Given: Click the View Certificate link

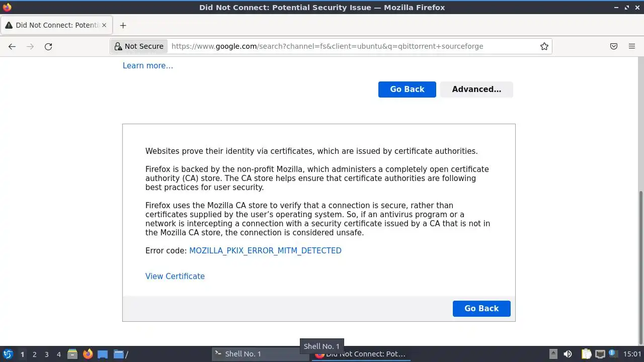Looking at the screenshot, I should pos(175,276).
